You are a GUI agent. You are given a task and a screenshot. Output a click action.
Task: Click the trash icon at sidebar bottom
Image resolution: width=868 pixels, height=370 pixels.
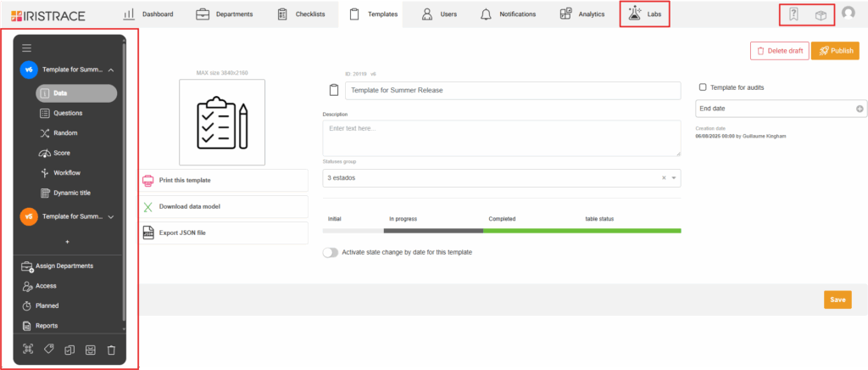[x=111, y=350]
